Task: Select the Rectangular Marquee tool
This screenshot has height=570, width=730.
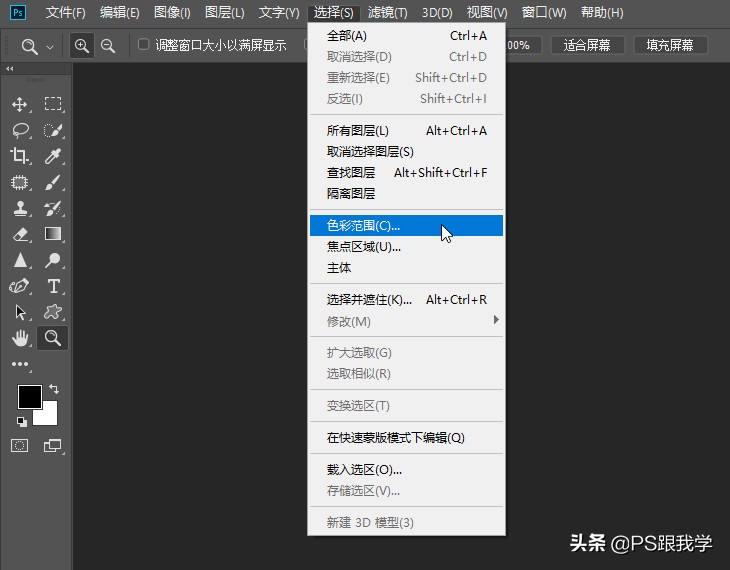Action: coord(53,104)
